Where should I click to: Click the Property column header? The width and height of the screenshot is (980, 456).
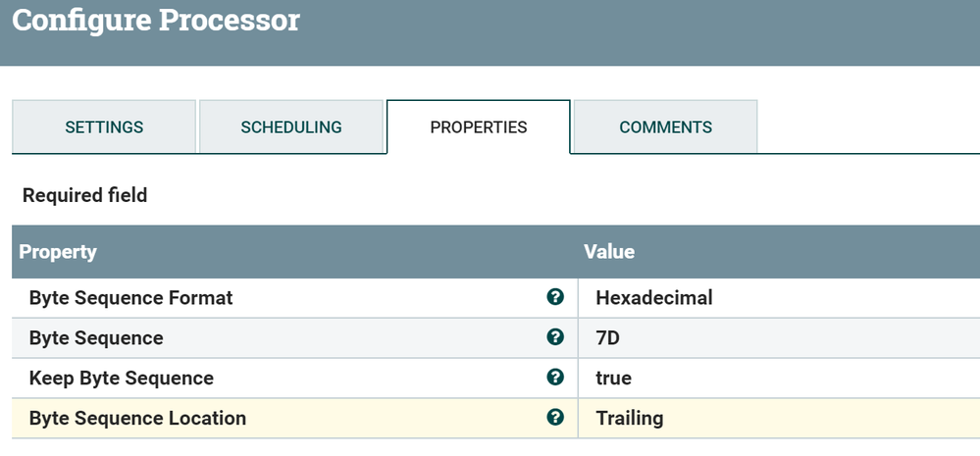58,252
